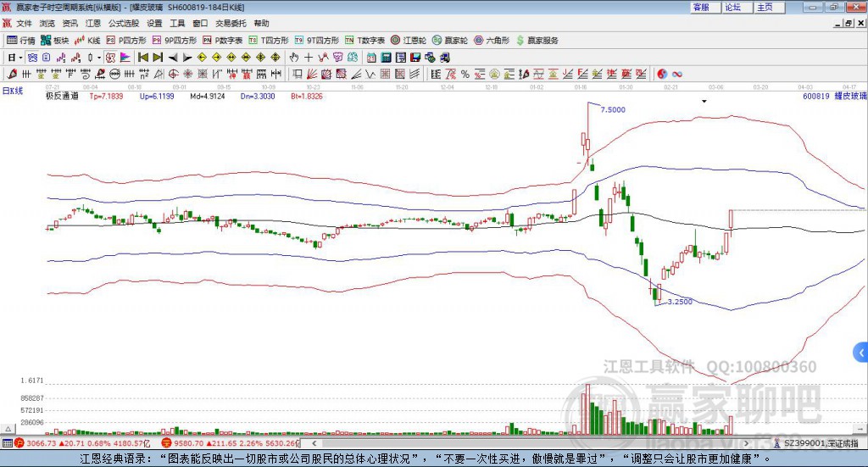This screenshot has width=868, height=467.
Task: Click the 3.2500 low price label
Action: click(x=680, y=302)
